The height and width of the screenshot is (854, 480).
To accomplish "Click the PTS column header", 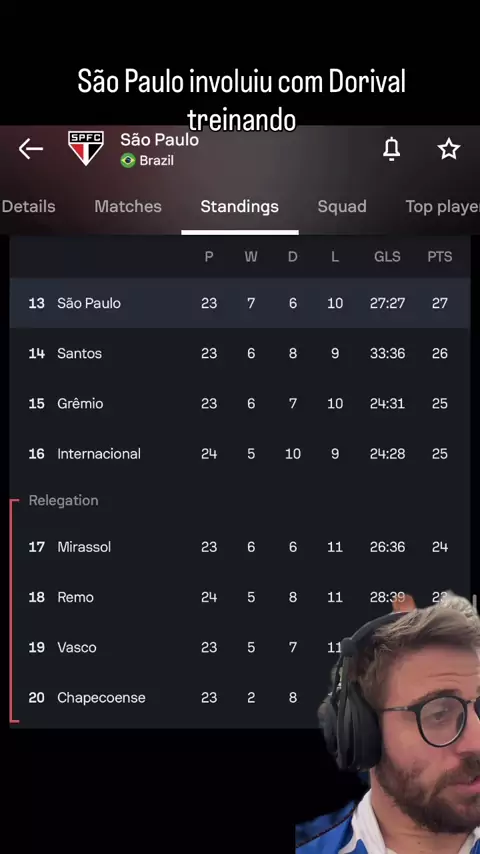I will point(440,257).
